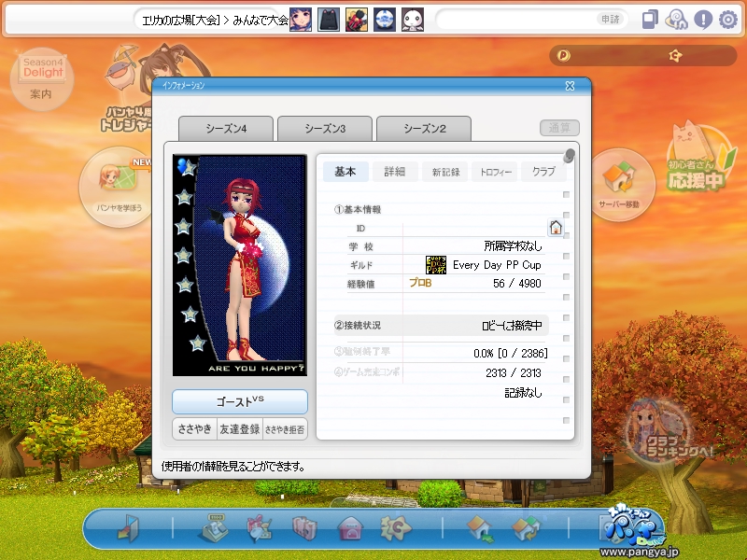Click the character card ARE YOU HAPPY? image
The height and width of the screenshot is (560, 747).
coord(240,265)
